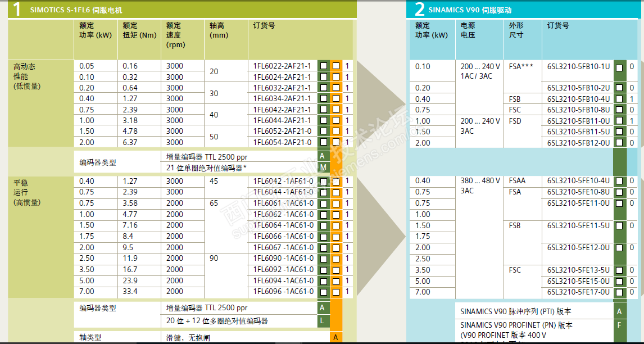
Task: Click the 轴高 (mm) column header
Action: tap(219, 30)
